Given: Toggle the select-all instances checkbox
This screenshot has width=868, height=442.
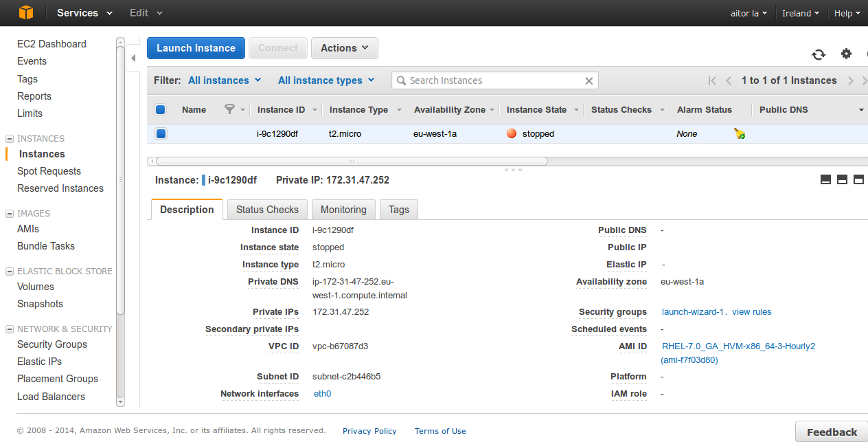Looking at the screenshot, I should tap(161, 110).
